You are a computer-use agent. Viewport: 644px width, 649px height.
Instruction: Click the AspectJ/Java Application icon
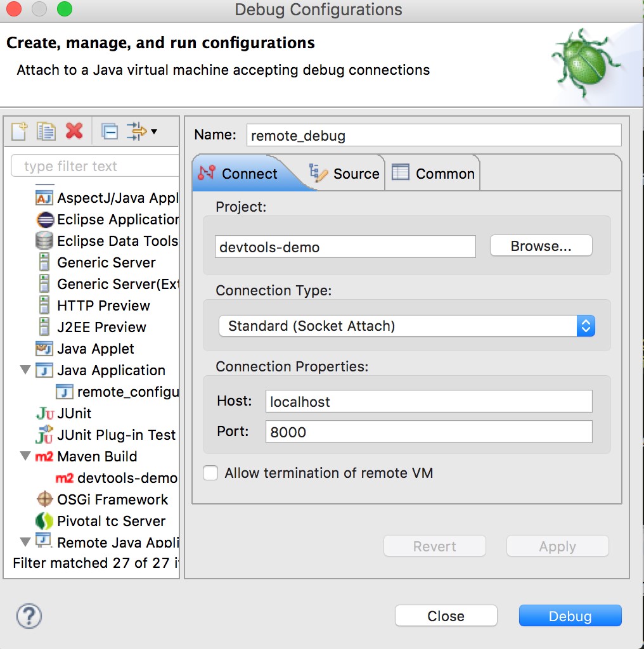[44, 198]
